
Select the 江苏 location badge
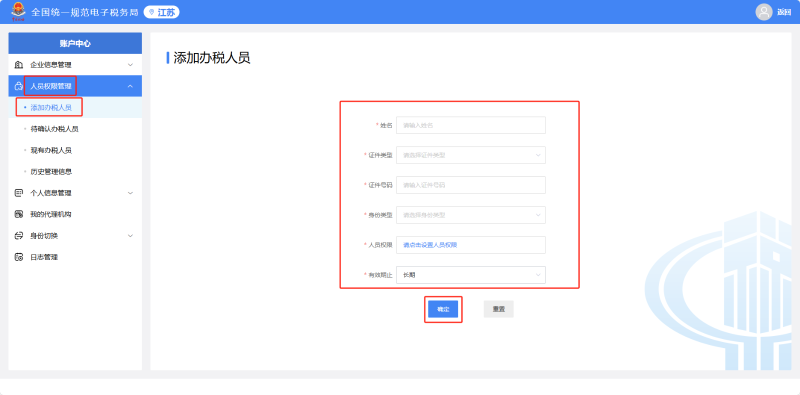pyautogui.click(x=162, y=12)
